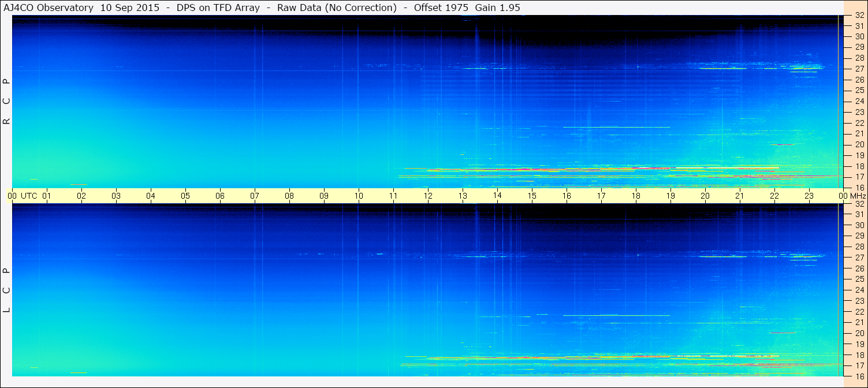This screenshot has height=388, width=868.
Task: Click the date "10 Sep 2015" in header
Action: 130,8
